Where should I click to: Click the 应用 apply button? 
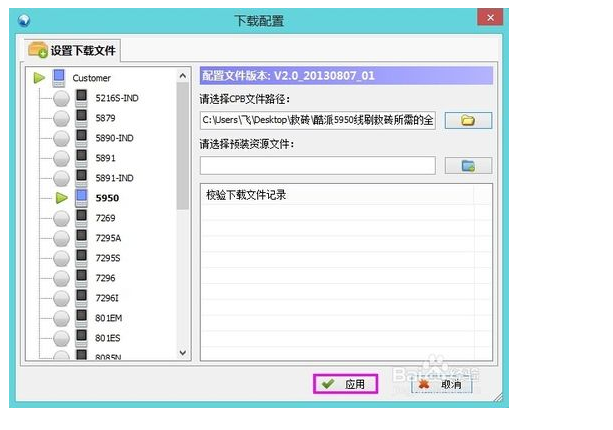coord(345,384)
